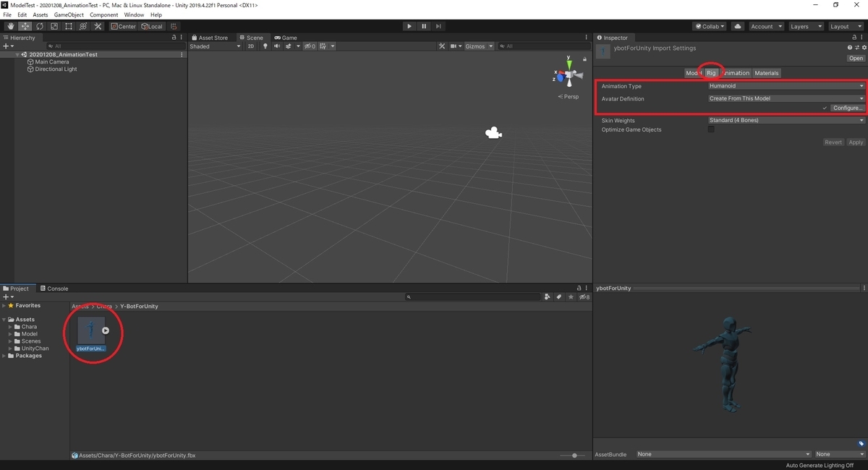Image resolution: width=868 pixels, height=470 pixels.
Task: Open the Component menu
Action: point(103,14)
